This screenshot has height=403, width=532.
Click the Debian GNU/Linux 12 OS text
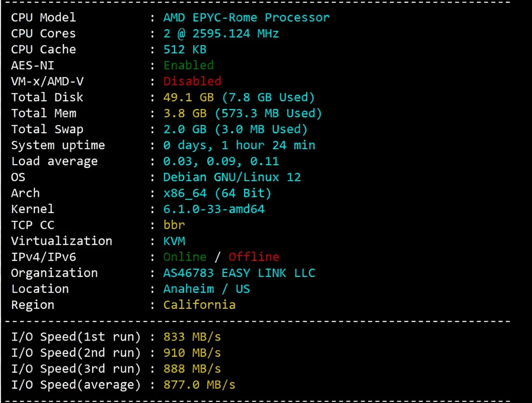pyautogui.click(x=232, y=177)
